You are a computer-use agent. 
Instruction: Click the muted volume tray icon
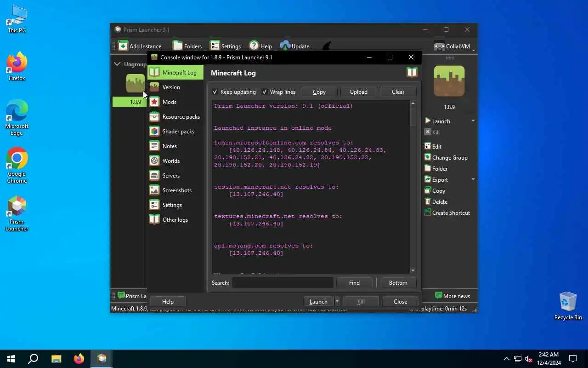click(x=528, y=359)
